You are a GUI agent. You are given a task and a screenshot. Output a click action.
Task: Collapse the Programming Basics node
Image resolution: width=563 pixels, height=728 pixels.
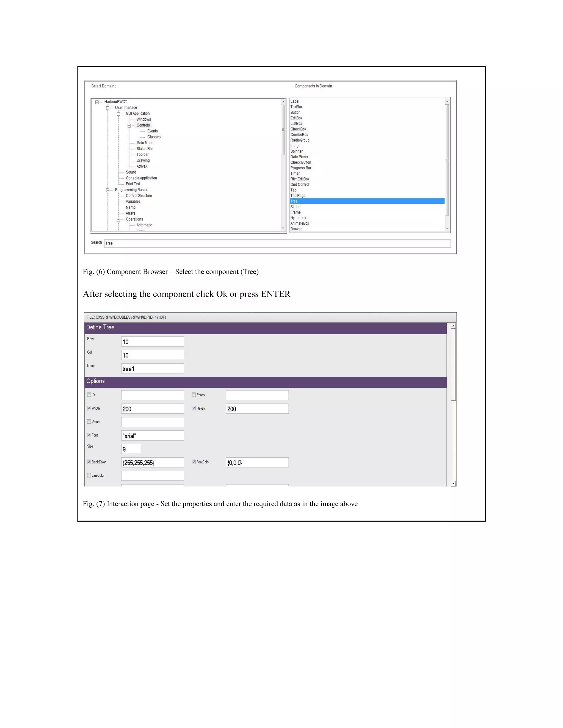tap(108, 190)
